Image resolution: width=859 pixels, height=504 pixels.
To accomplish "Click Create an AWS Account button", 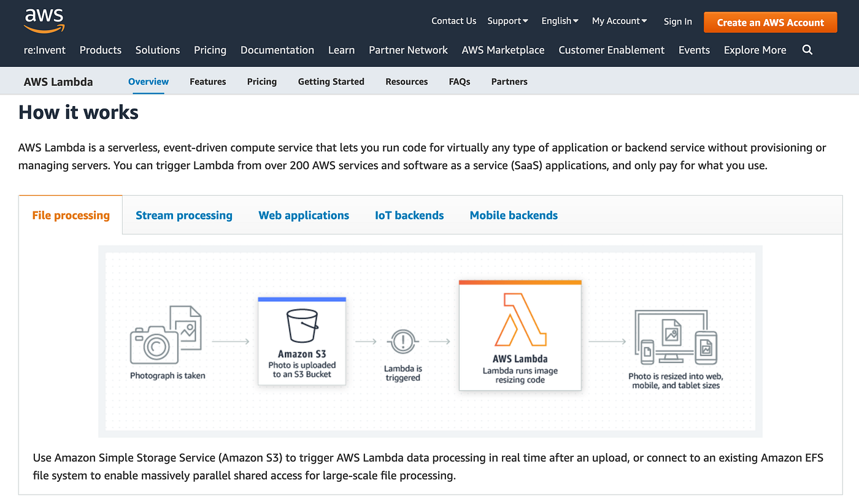I will (770, 22).
